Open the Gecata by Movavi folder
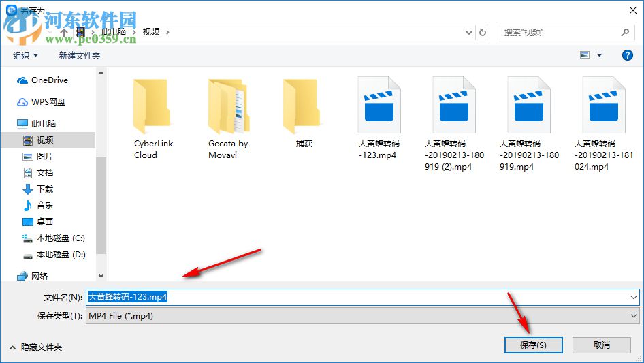The image size is (644, 363). pos(228,119)
